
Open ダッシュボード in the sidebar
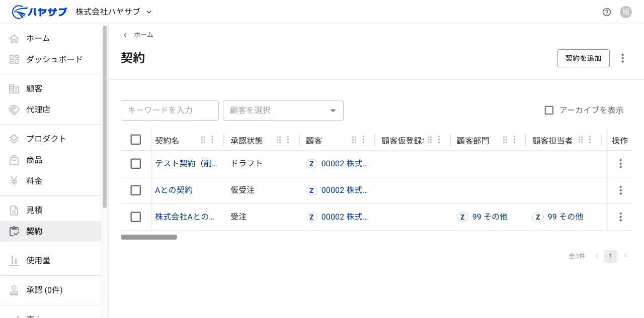(x=50, y=59)
